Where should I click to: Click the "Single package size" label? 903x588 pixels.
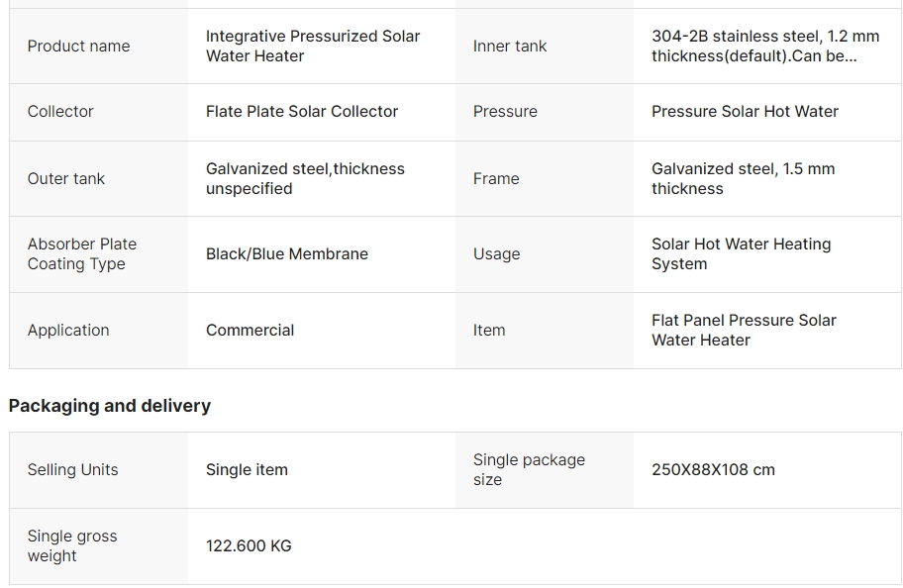pyautogui.click(x=529, y=470)
